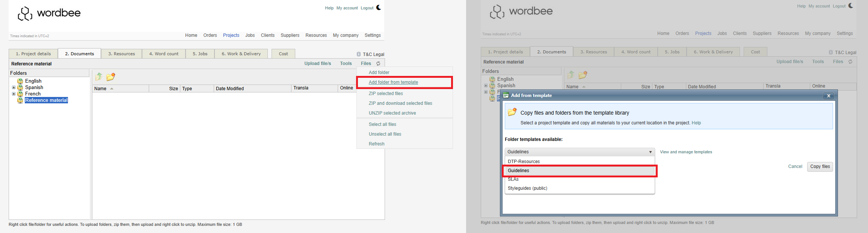The height and width of the screenshot is (233, 868).
Task: Pick UNZIP selected archive from Files menu
Action: point(392,113)
